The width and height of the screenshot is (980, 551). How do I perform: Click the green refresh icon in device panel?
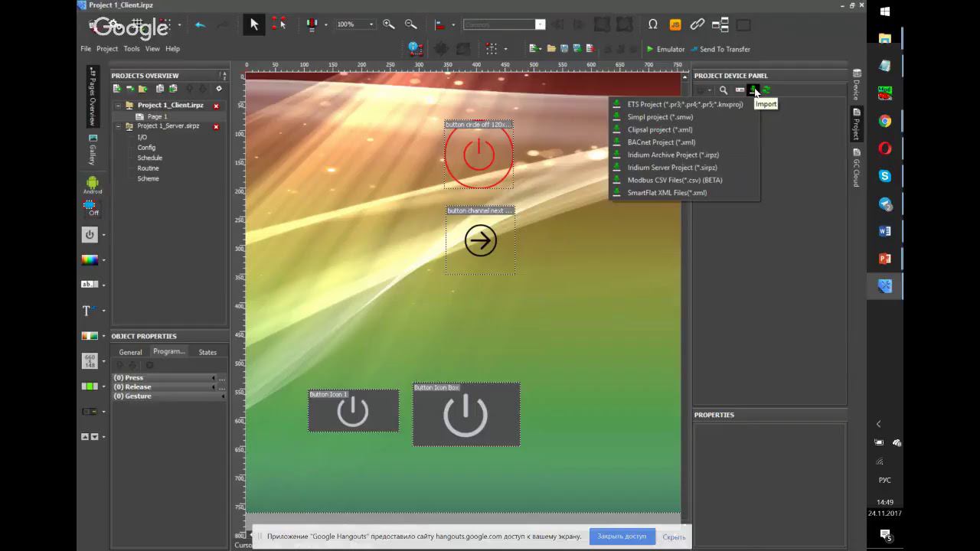(x=766, y=90)
